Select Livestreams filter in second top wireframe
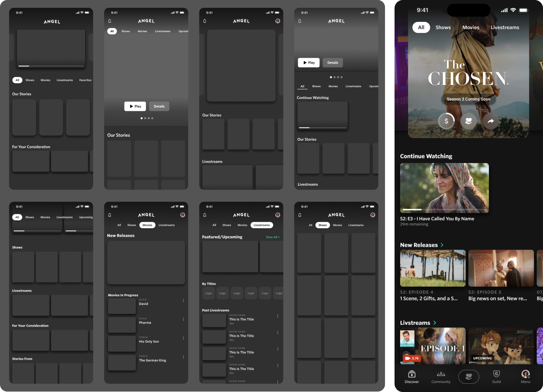 [163, 31]
